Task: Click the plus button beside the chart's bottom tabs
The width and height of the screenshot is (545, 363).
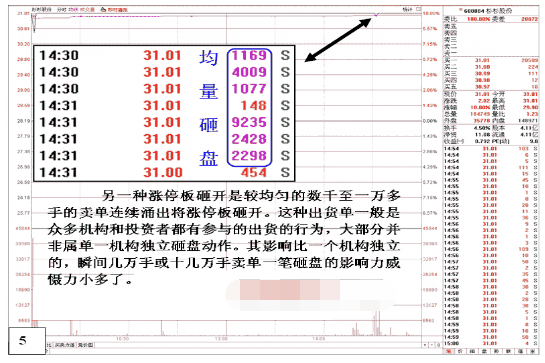Action: pyautogui.click(x=425, y=345)
